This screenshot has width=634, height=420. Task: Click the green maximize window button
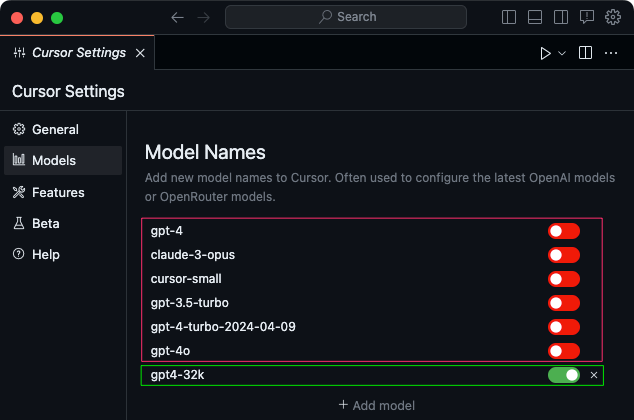pos(57,18)
